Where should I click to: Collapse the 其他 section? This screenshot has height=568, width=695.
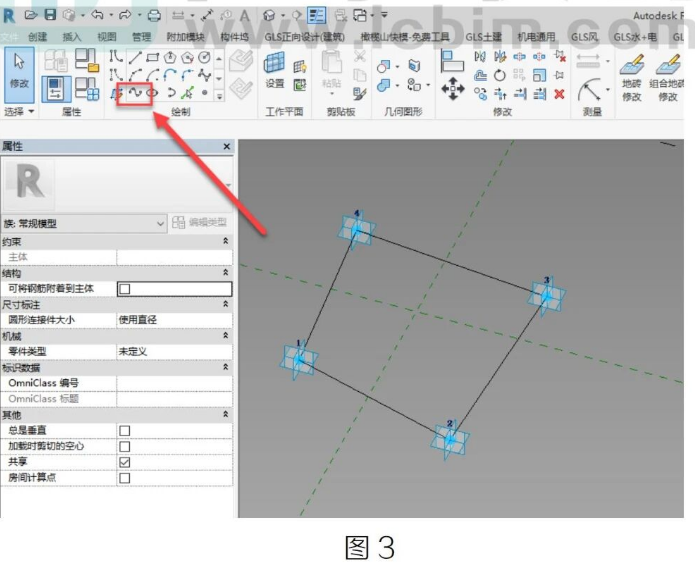click(x=226, y=415)
